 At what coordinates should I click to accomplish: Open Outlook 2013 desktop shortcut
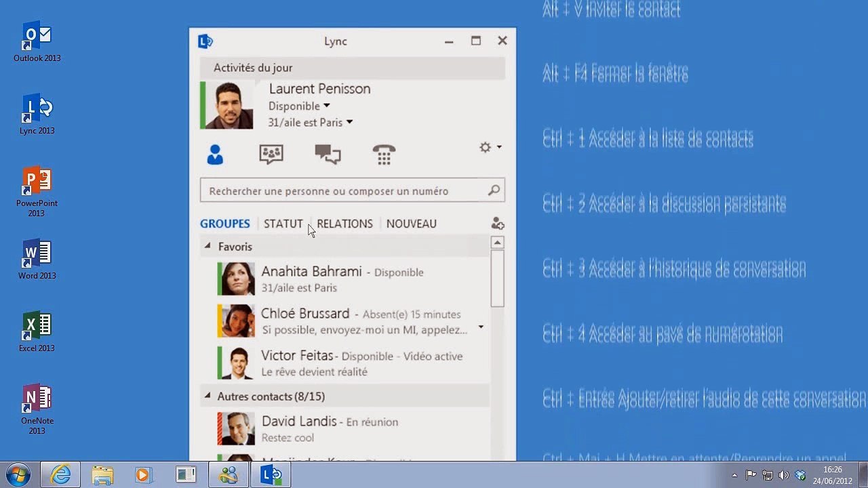pos(37,42)
